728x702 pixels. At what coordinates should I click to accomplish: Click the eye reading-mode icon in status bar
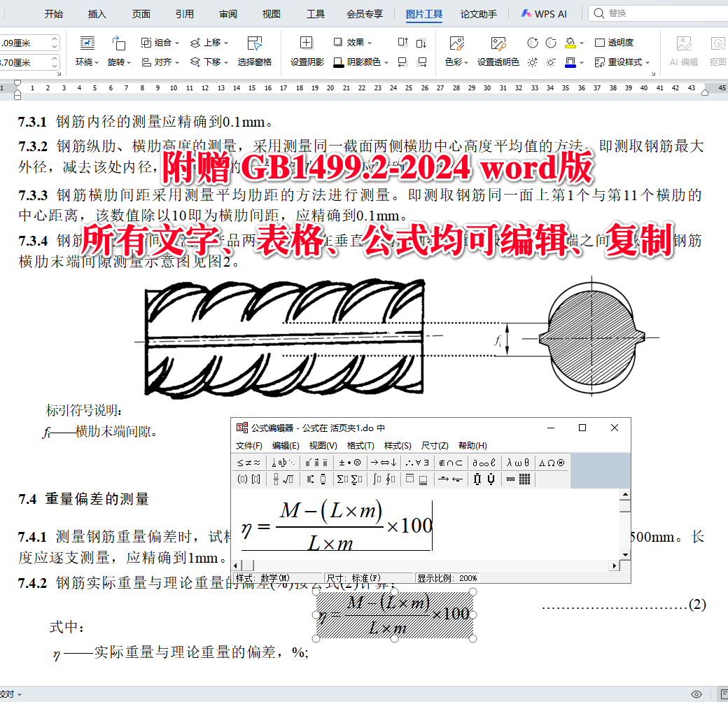(x=696, y=694)
